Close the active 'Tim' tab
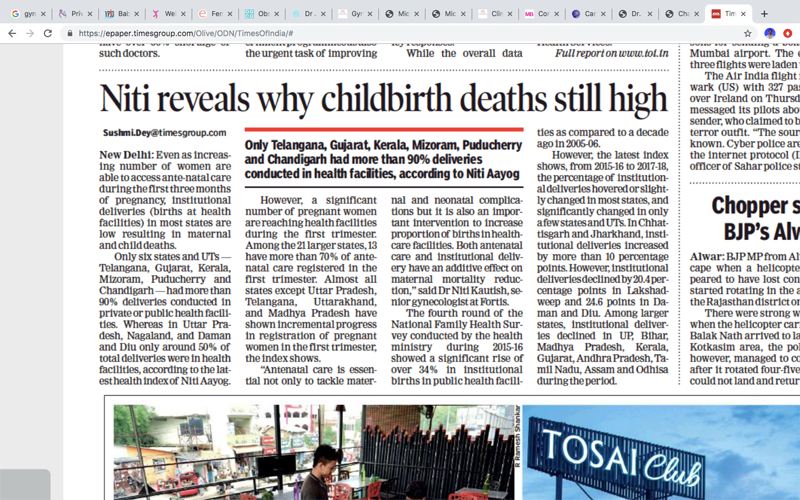 747,14
